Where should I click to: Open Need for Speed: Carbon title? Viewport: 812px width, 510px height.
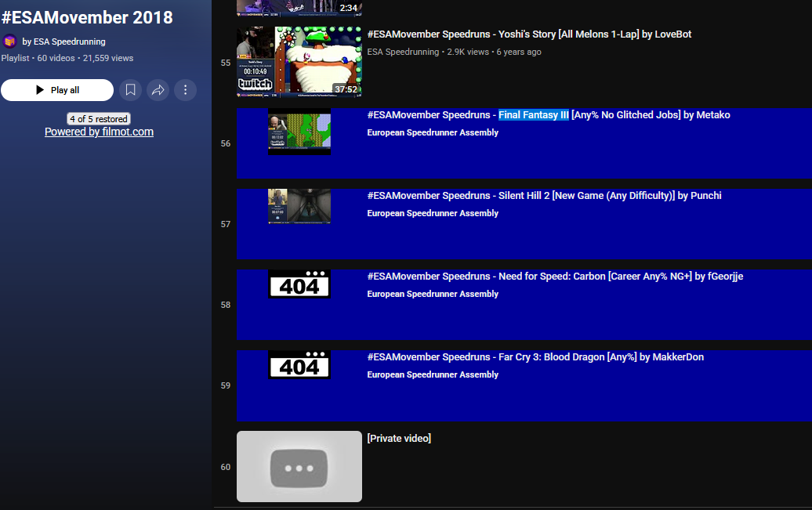555,277
